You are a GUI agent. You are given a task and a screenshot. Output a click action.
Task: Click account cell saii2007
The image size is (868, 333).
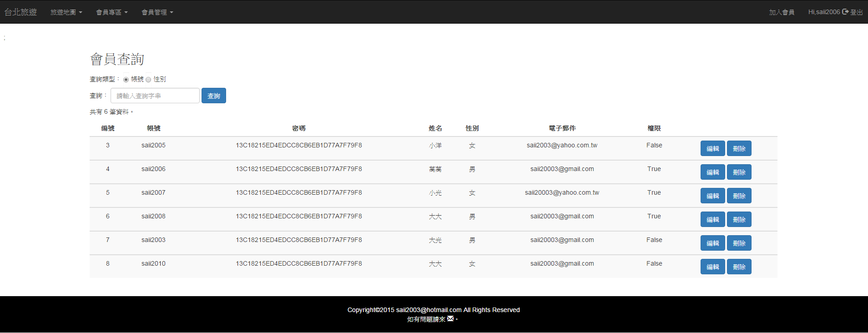click(x=153, y=192)
